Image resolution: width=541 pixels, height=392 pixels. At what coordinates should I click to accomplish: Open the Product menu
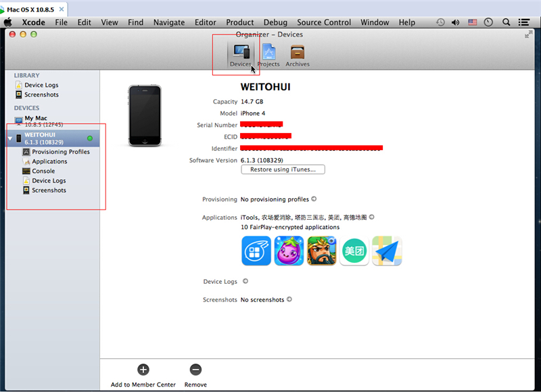pyautogui.click(x=240, y=22)
